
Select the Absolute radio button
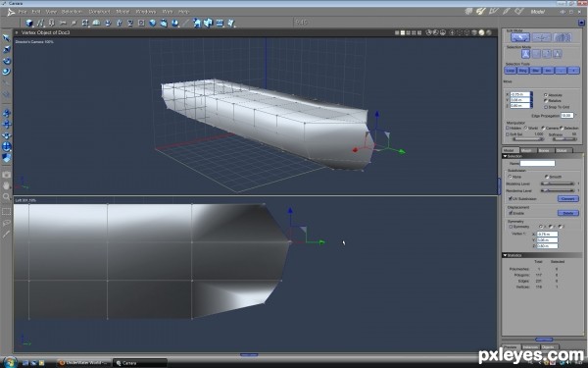[546, 95]
